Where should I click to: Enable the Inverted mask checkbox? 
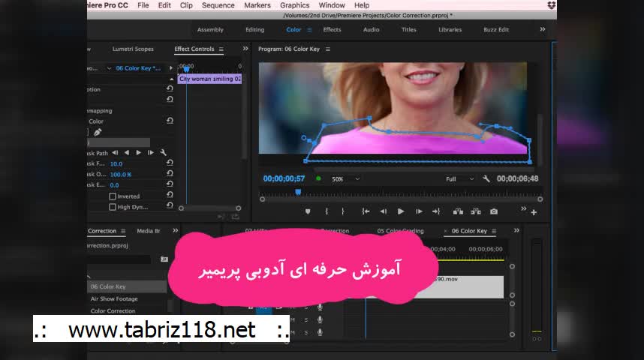click(x=113, y=196)
